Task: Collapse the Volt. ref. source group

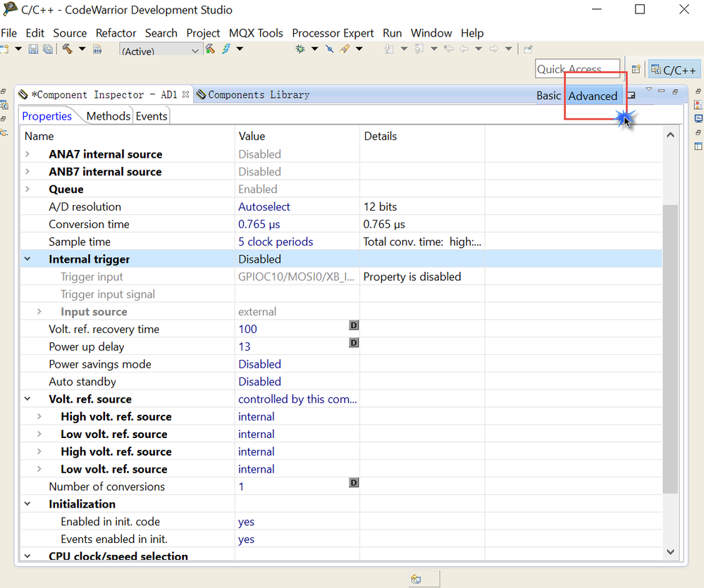Action: click(27, 399)
